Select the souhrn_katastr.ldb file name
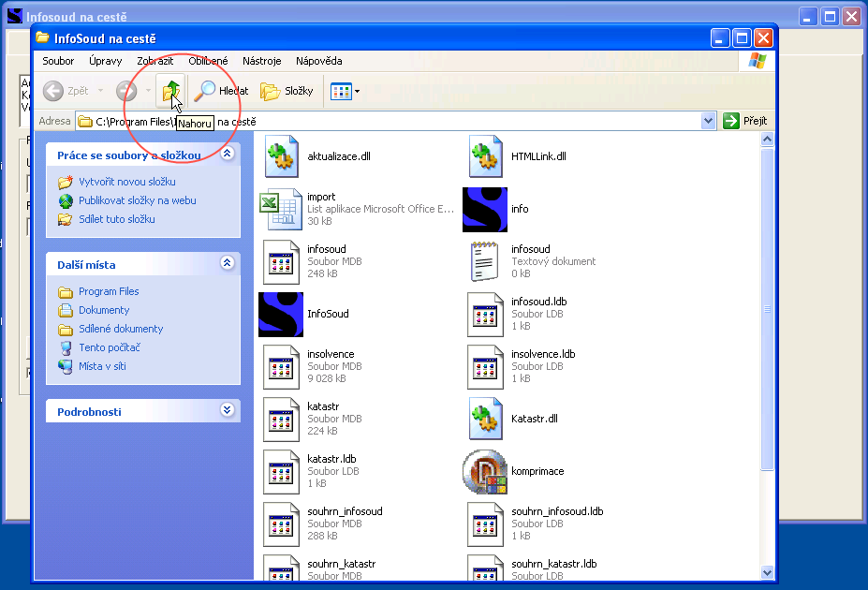The height and width of the screenshot is (590, 868). 554,564
